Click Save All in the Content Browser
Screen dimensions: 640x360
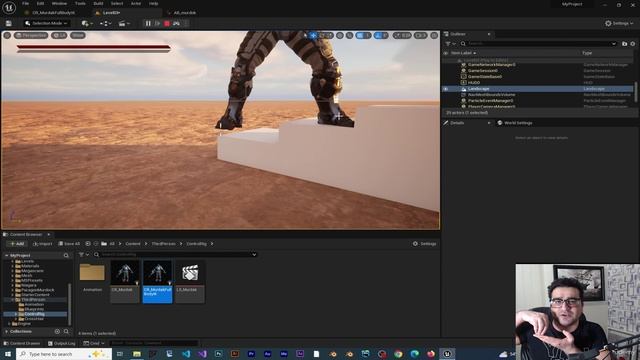pos(69,244)
